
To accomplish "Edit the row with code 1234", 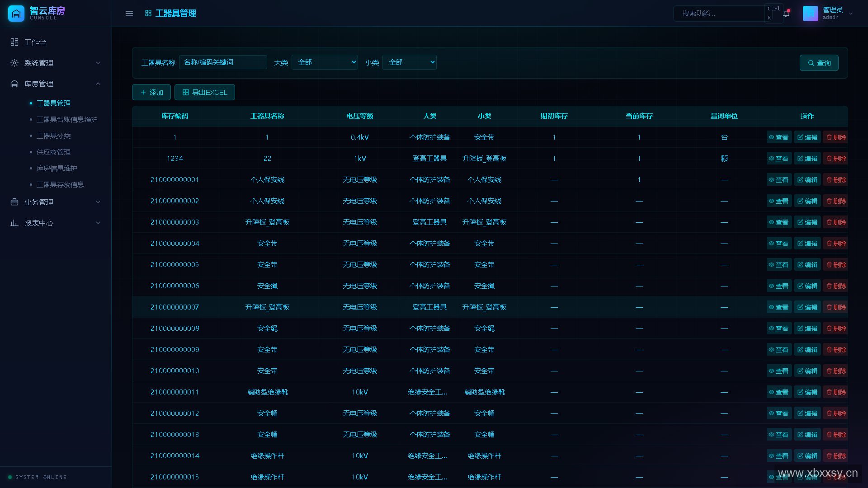I will point(807,159).
